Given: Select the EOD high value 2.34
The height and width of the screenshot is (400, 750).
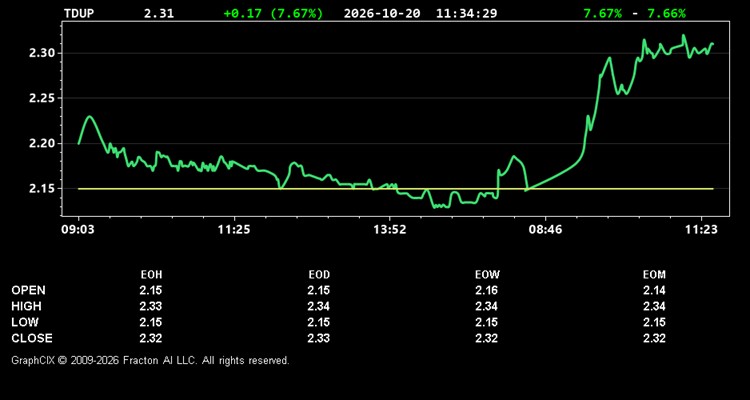Looking at the screenshot, I should click(319, 306).
